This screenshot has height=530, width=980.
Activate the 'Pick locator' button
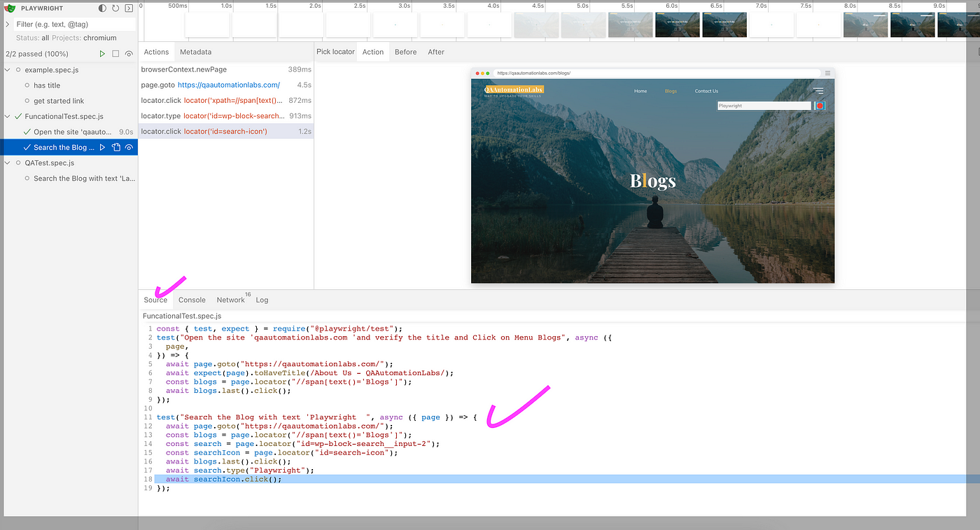[335, 51]
